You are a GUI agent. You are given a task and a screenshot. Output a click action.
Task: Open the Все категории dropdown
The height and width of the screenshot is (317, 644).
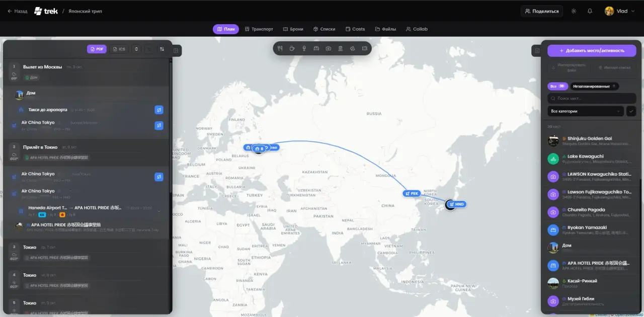pos(586,111)
